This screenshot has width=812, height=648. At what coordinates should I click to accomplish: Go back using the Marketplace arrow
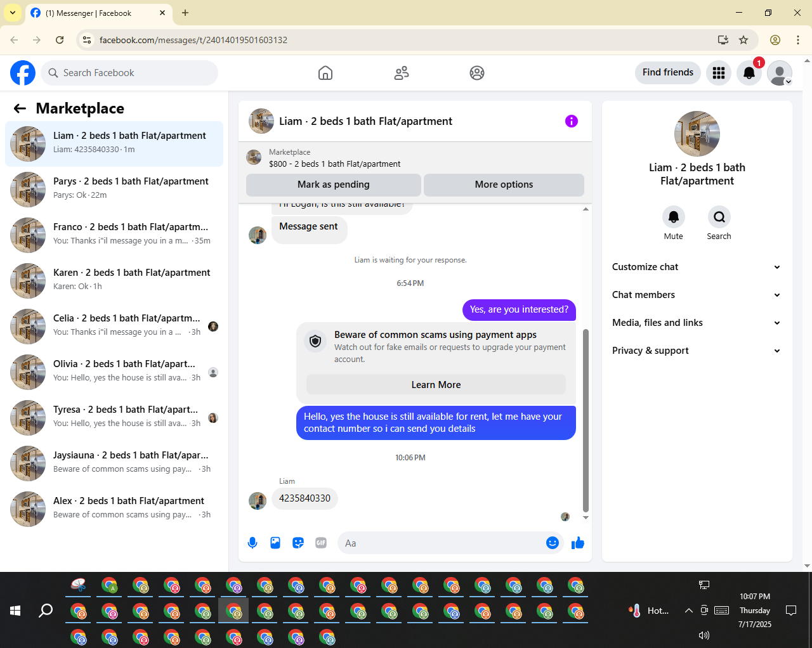(x=20, y=108)
